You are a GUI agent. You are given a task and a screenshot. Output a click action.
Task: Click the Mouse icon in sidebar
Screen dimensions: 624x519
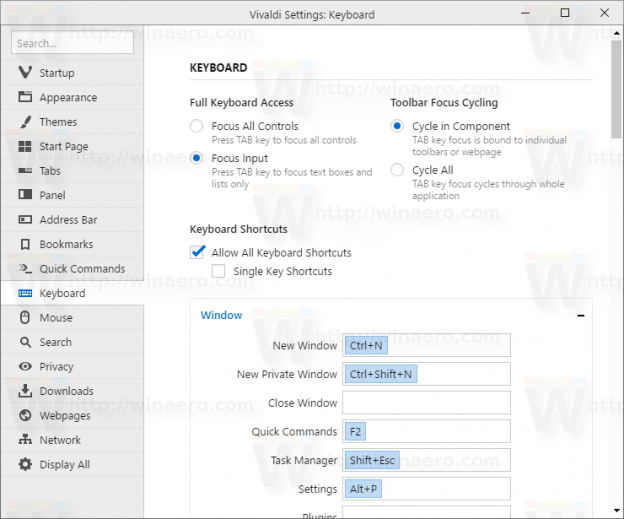click(25, 318)
